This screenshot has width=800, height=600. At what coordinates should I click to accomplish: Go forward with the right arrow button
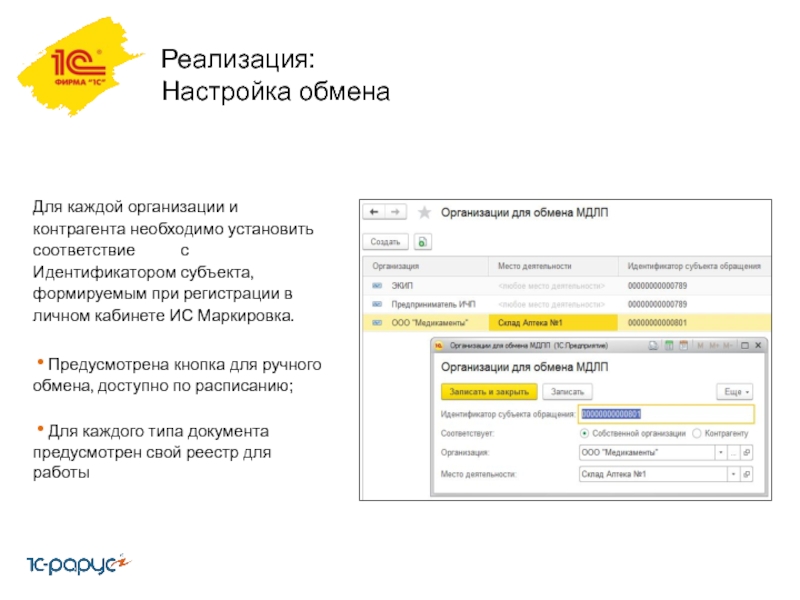click(395, 212)
